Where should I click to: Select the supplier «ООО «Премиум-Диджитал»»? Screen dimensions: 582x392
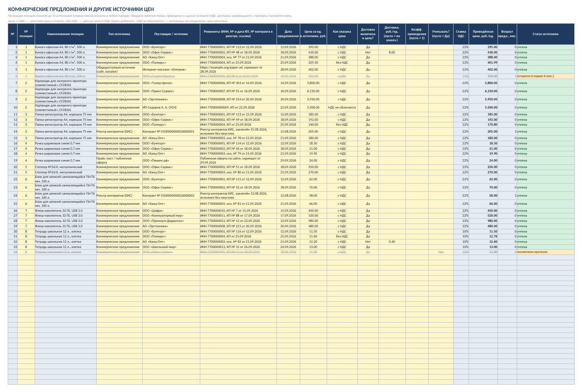[x=171, y=221]
